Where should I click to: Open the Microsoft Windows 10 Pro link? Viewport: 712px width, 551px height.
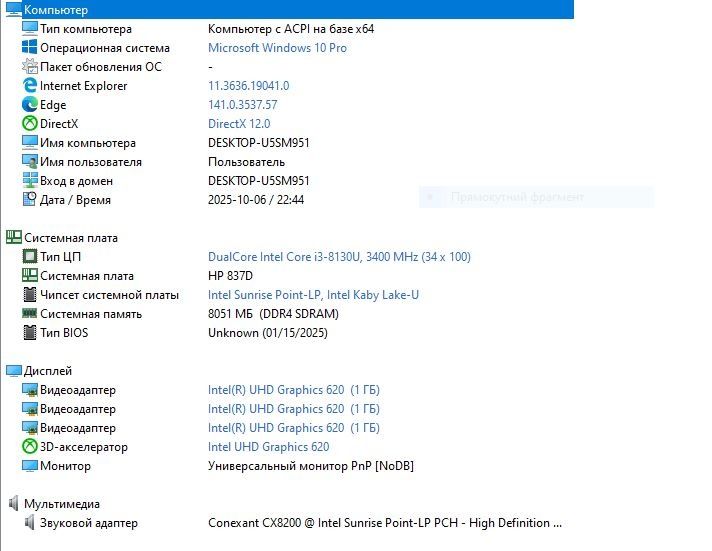277,48
